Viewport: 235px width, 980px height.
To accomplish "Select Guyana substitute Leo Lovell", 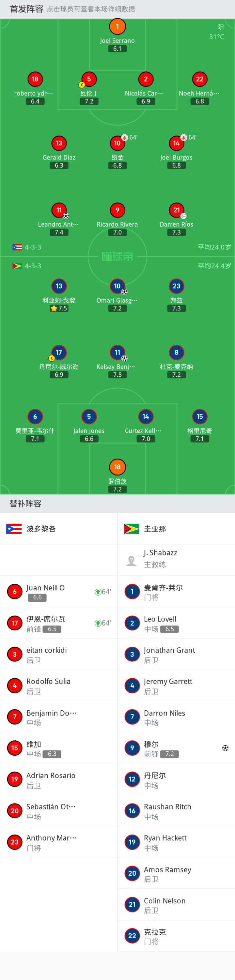I will [x=176, y=623].
